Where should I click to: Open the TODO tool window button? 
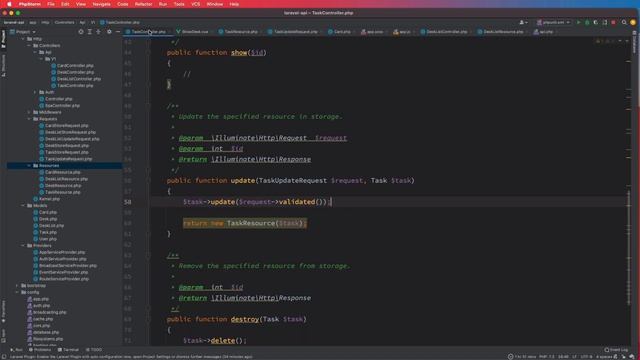pyautogui.click(x=94, y=350)
